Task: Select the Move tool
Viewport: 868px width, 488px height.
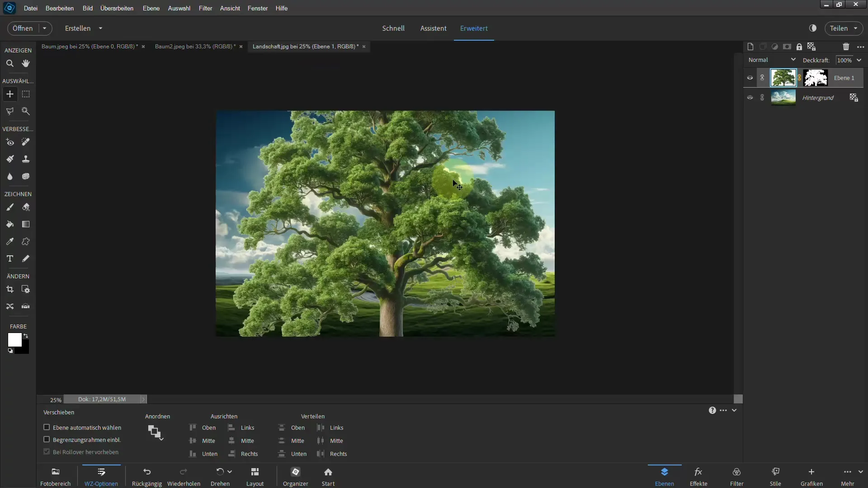Action: tap(9, 94)
